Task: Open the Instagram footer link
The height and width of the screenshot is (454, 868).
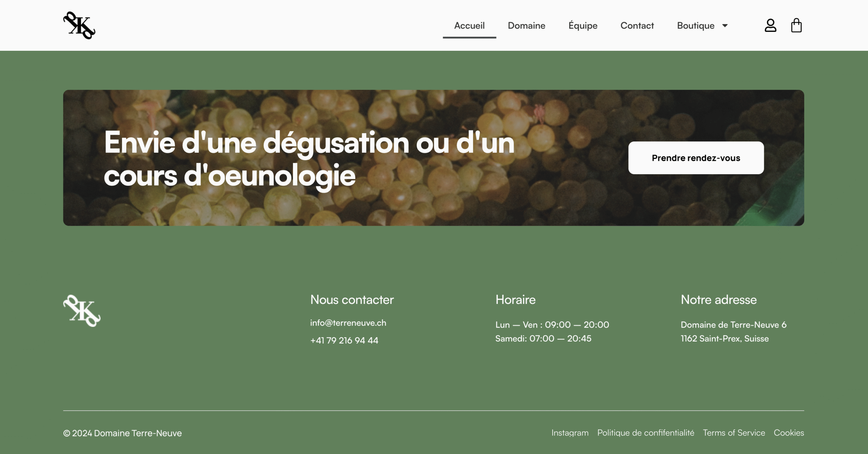Action: click(x=570, y=433)
